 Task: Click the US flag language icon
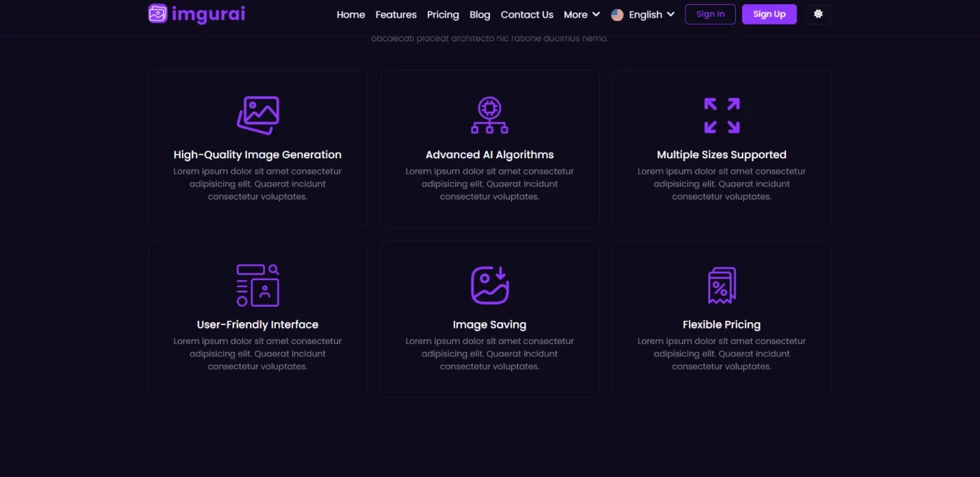617,15
